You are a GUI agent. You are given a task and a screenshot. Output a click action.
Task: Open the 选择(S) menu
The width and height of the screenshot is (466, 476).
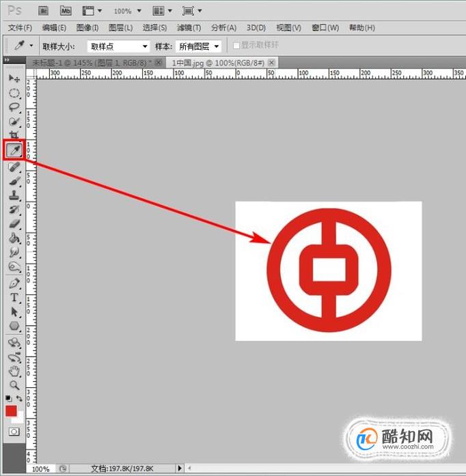coord(154,28)
